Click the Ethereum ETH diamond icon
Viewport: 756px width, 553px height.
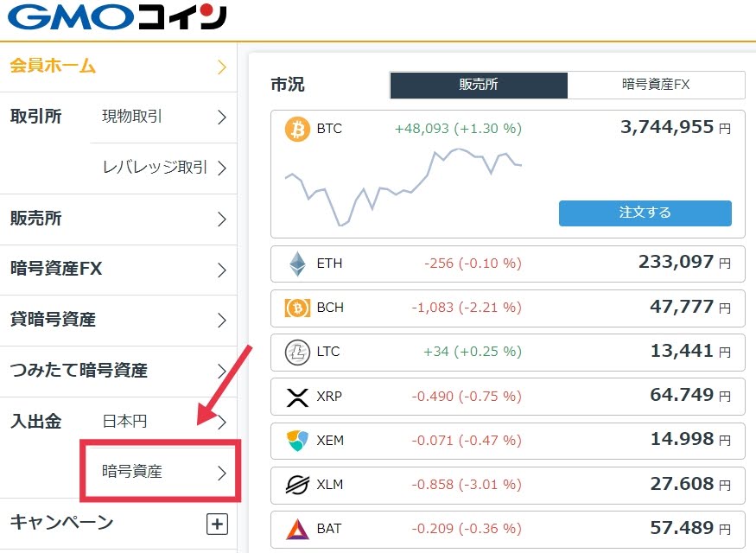(x=297, y=264)
